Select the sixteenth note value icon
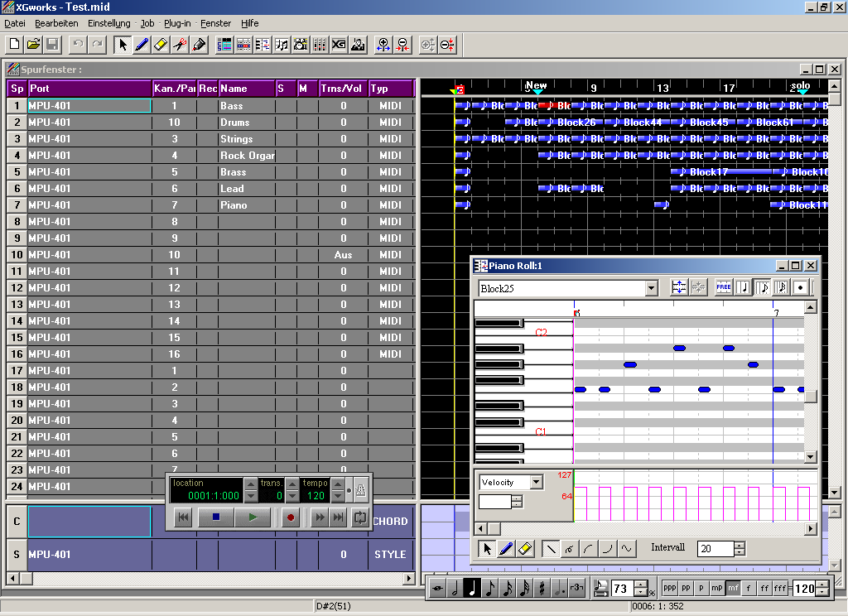The width and height of the screenshot is (848, 616). (x=507, y=589)
